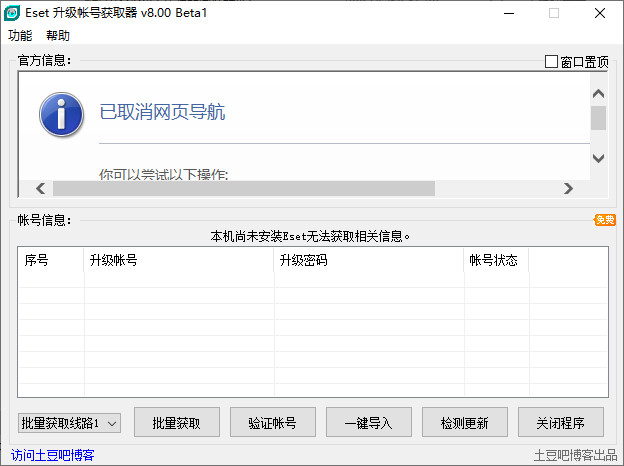Click the 帐号状态 column header

coord(496,260)
